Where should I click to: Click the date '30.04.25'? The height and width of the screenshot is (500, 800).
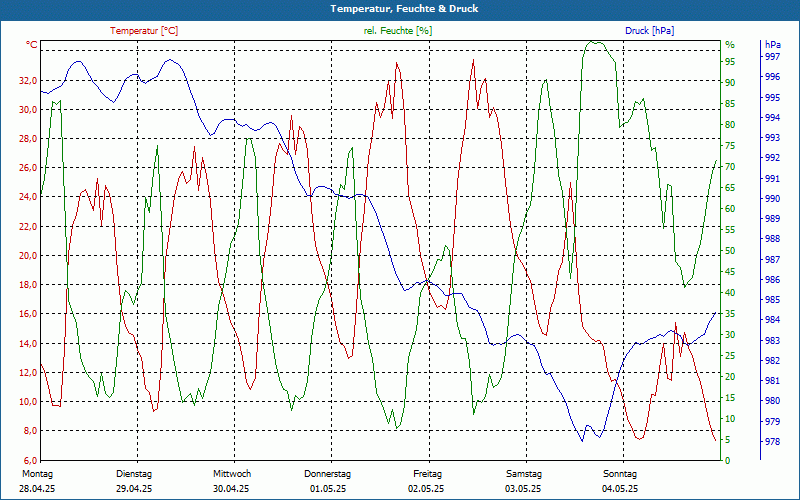231,489
